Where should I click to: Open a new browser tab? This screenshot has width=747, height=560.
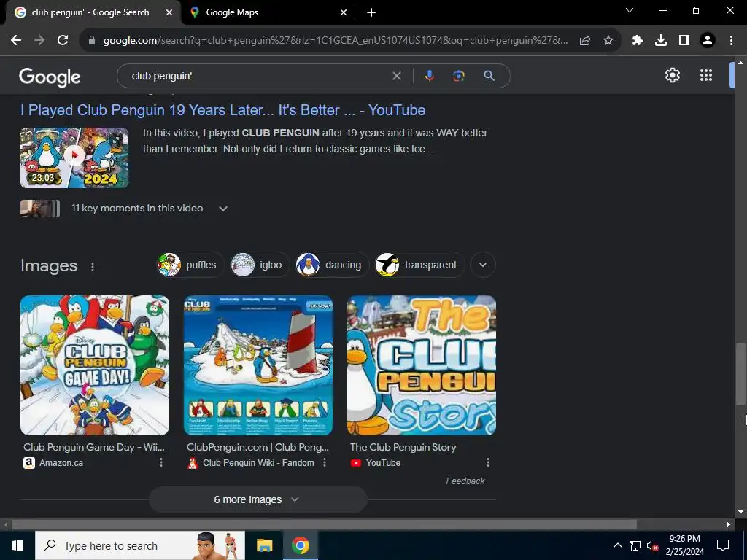click(371, 12)
